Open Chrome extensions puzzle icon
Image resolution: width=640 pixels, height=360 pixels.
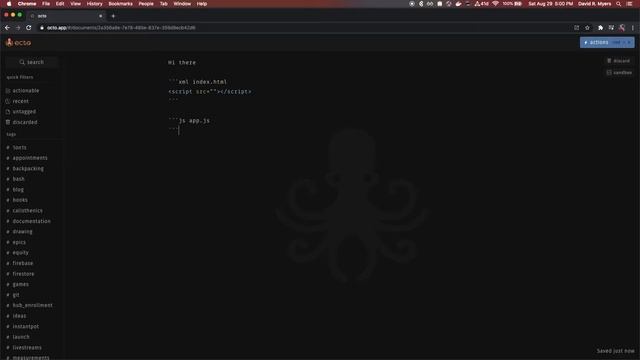click(x=600, y=28)
